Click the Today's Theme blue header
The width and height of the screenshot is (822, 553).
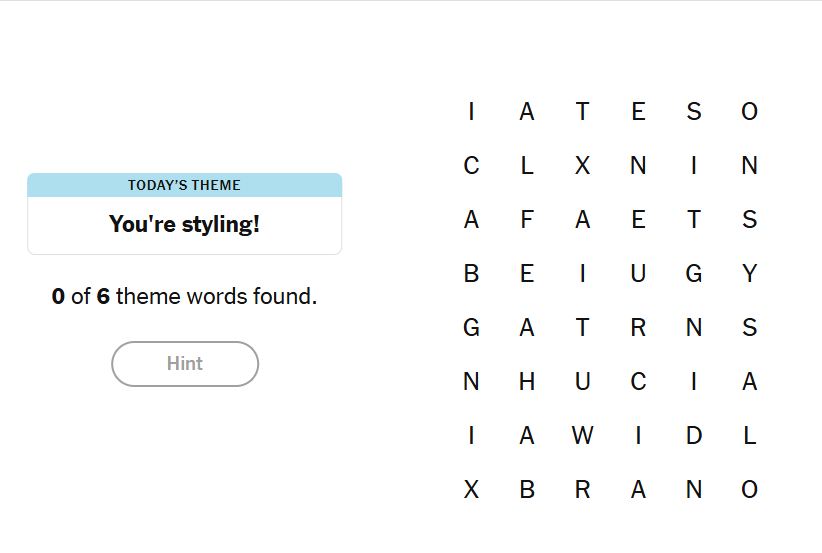184,185
